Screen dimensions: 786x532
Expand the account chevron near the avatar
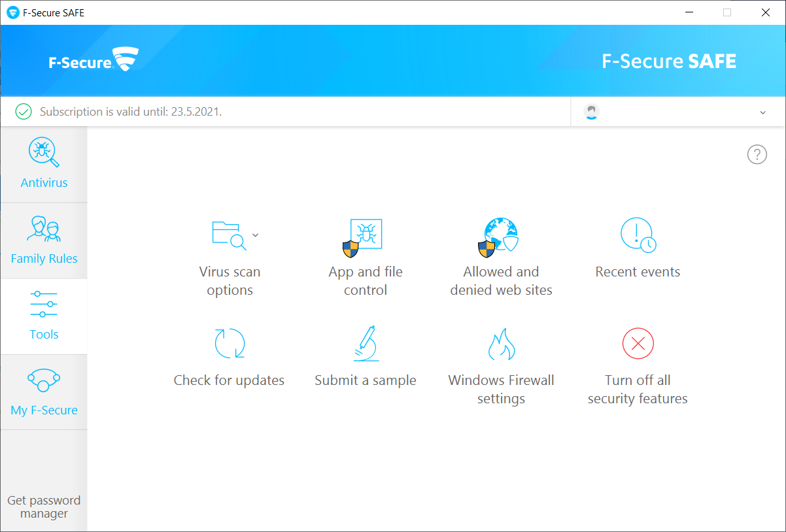762,112
